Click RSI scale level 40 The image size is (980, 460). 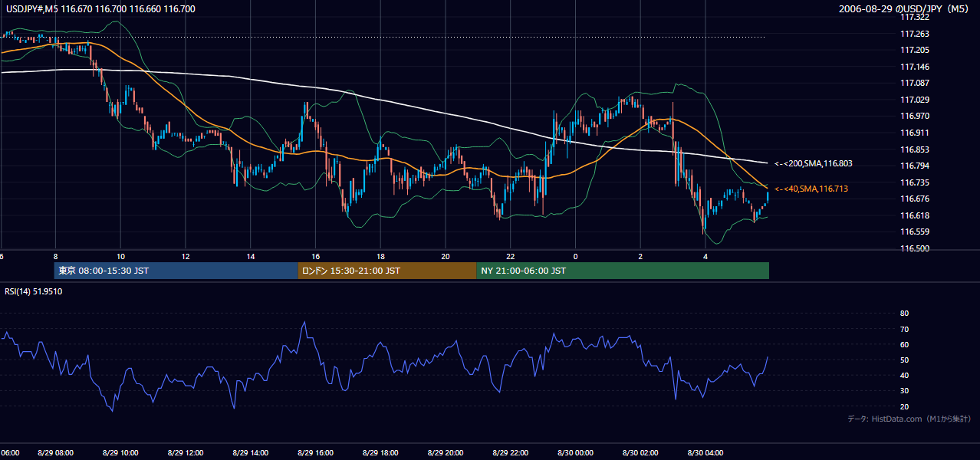[904, 375]
